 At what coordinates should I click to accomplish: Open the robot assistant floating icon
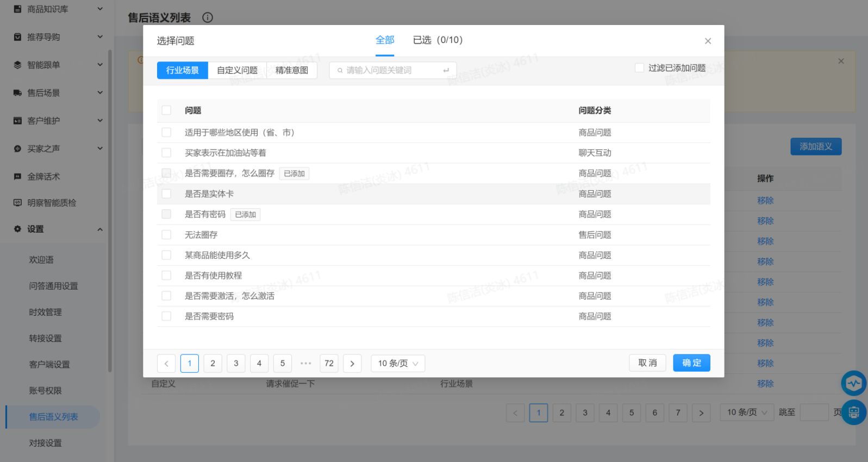(853, 413)
